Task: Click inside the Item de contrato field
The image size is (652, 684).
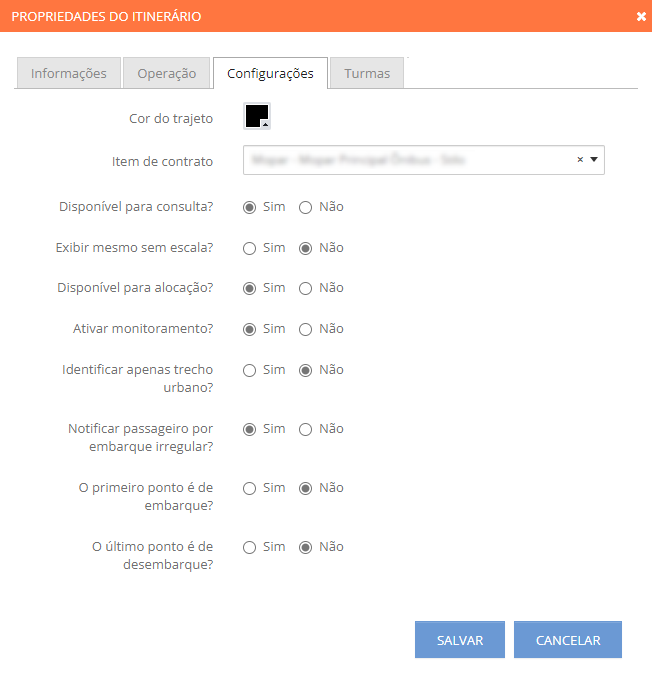Action: point(410,160)
